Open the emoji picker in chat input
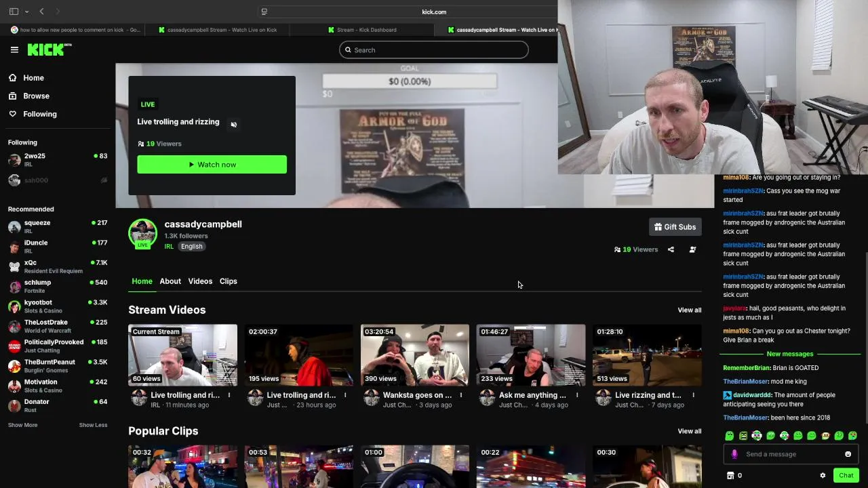The height and width of the screenshot is (488, 868). tap(848, 454)
